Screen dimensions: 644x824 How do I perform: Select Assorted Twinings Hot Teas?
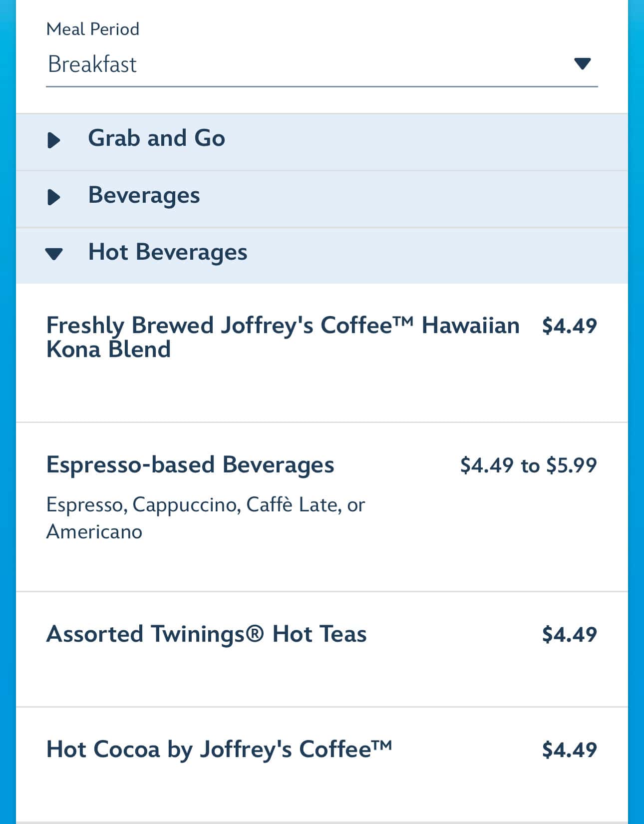point(206,634)
